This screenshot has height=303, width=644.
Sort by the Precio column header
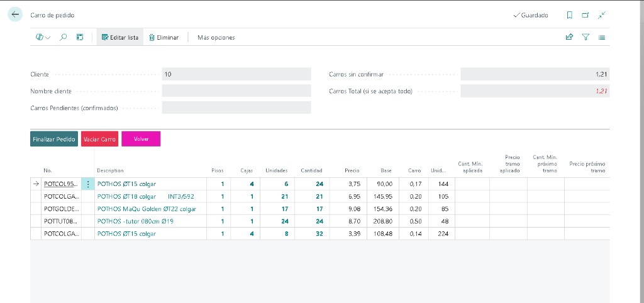(x=352, y=170)
